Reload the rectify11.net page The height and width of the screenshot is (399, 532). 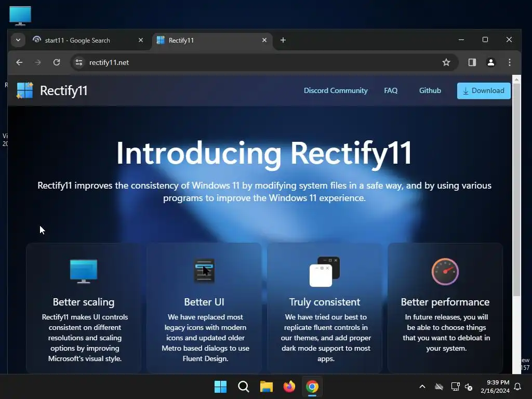[57, 62]
